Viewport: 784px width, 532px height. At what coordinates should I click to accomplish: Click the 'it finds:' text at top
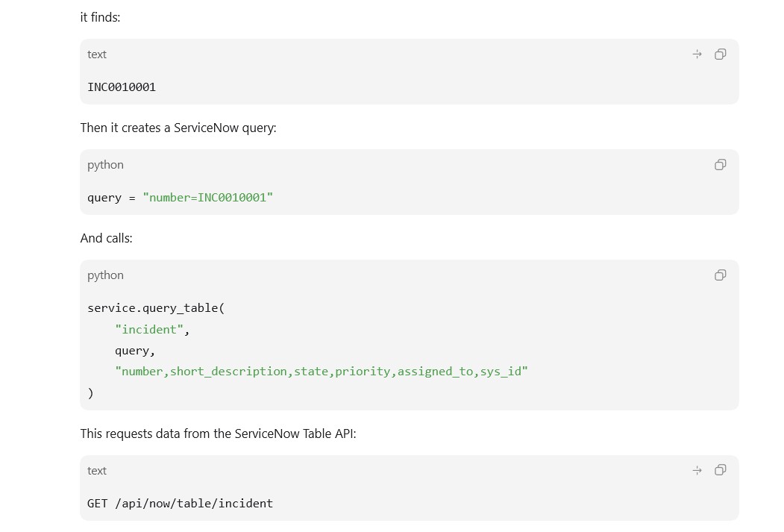[100, 17]
